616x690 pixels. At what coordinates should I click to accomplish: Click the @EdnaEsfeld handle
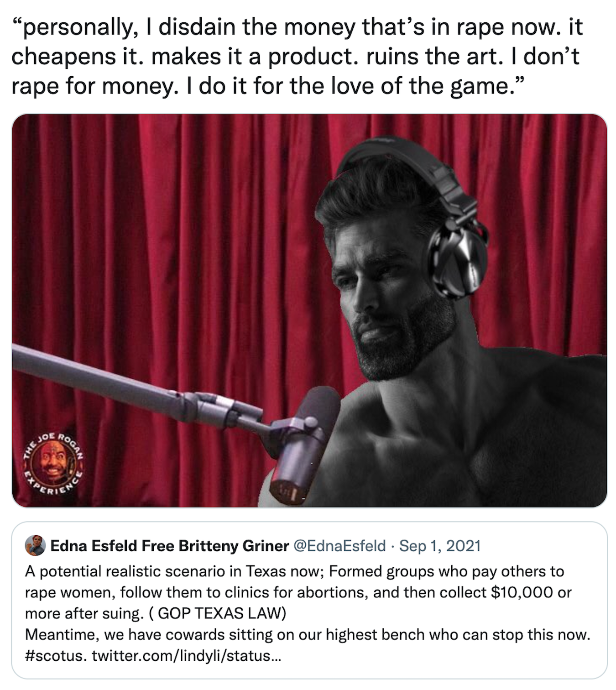point(339,546)
